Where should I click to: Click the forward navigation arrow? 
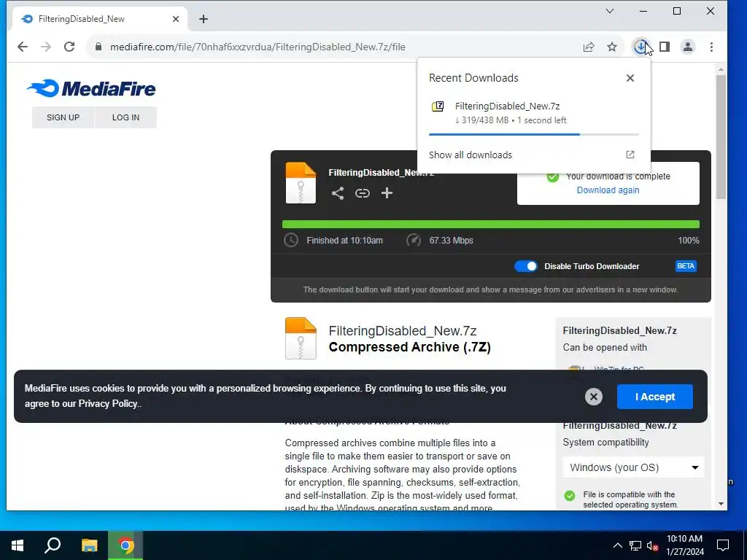[x=46, y=47]
